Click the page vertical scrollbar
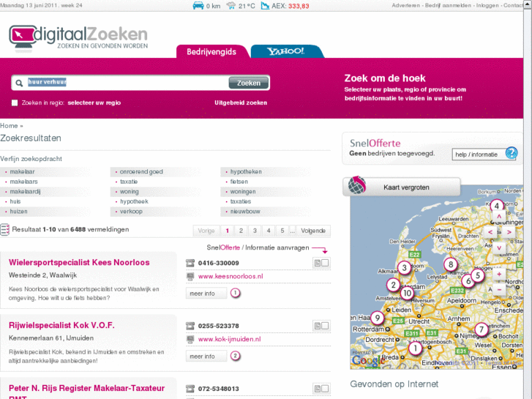The height and width of the screenshot is (399, 532). point(528,199)
